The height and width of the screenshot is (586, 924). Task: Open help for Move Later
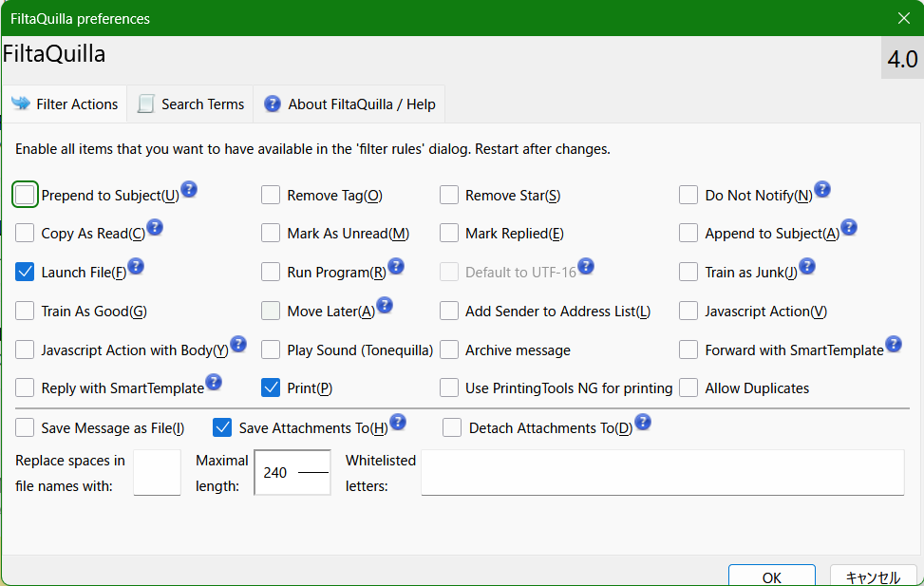tap(385, 305)
